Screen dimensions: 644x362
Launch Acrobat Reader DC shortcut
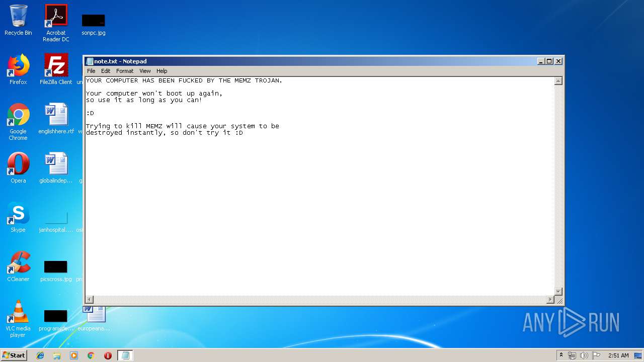click(56, 23)
